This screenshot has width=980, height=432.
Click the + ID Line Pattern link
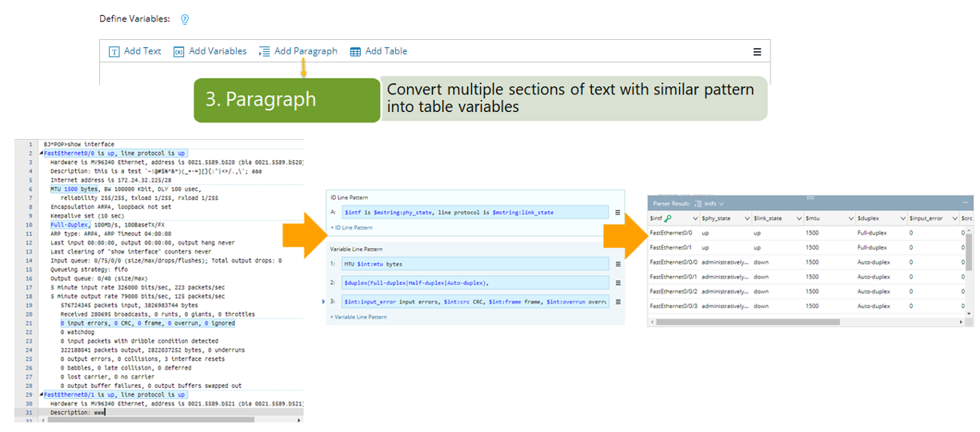coord(351,228)
